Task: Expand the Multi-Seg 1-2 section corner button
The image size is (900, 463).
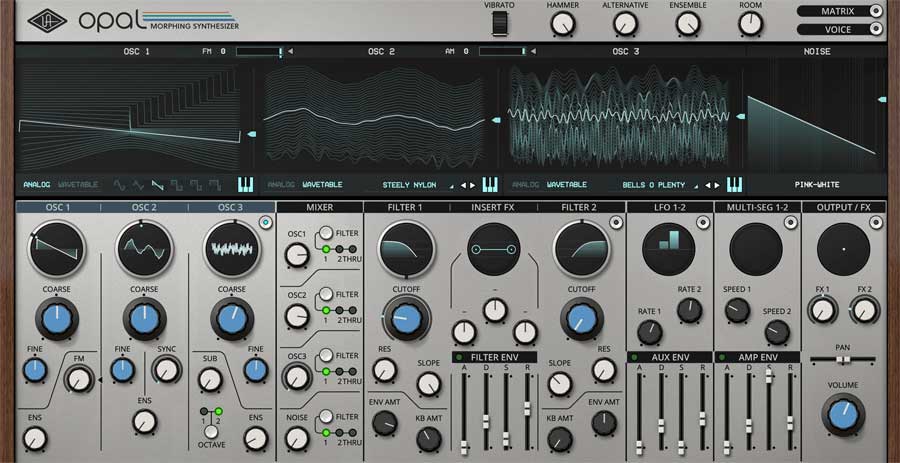Action: [790, 223]
